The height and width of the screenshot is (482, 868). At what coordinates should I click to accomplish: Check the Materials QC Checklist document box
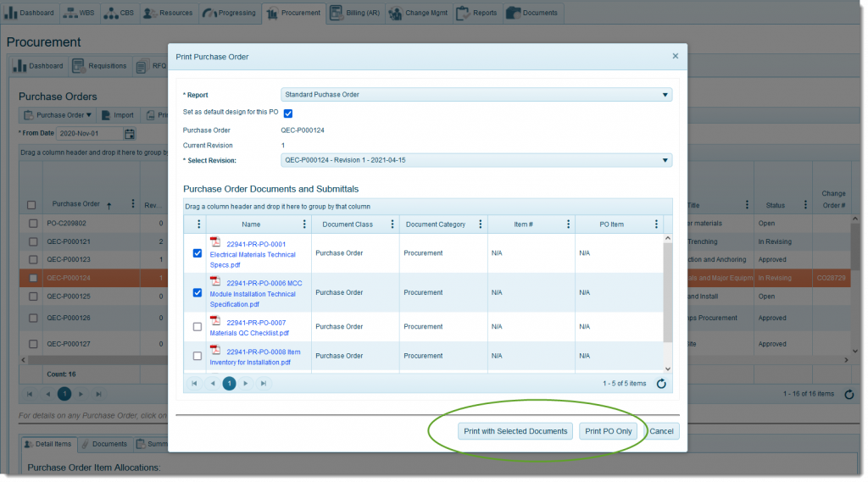(198, 326)
